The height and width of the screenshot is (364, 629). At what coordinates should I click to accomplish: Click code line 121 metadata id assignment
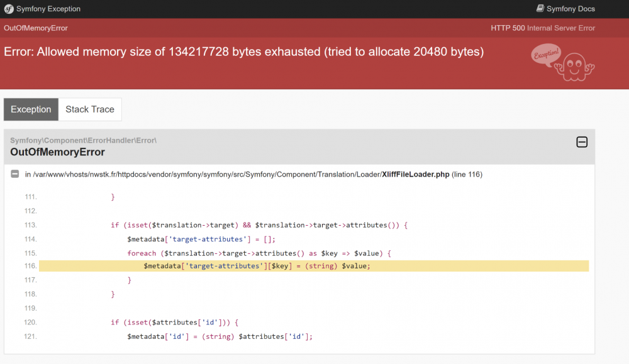coord(220,336)
